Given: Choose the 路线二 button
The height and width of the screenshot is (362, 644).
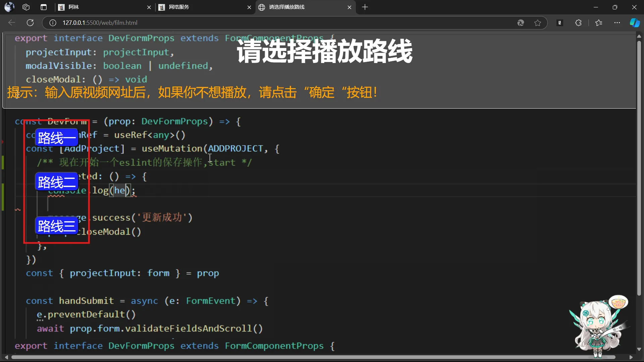Looking at the screenshot, I should [57, 182].
